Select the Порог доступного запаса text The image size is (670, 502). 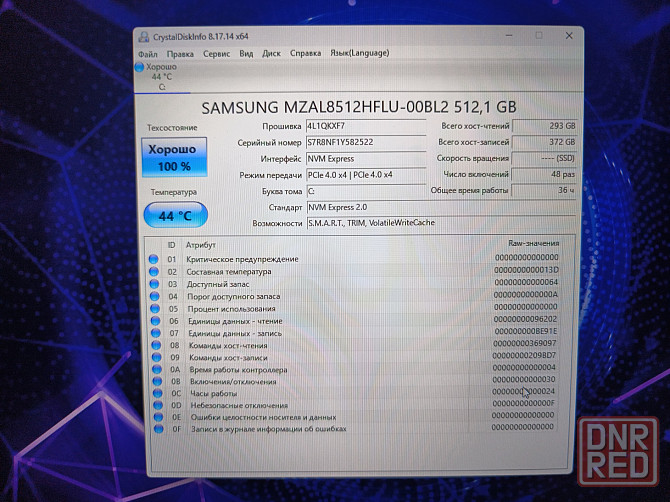click(x=234, y=297)
